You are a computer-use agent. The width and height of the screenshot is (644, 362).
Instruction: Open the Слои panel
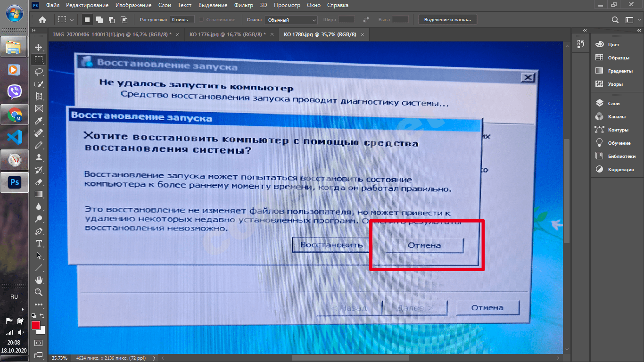(614, 103)
